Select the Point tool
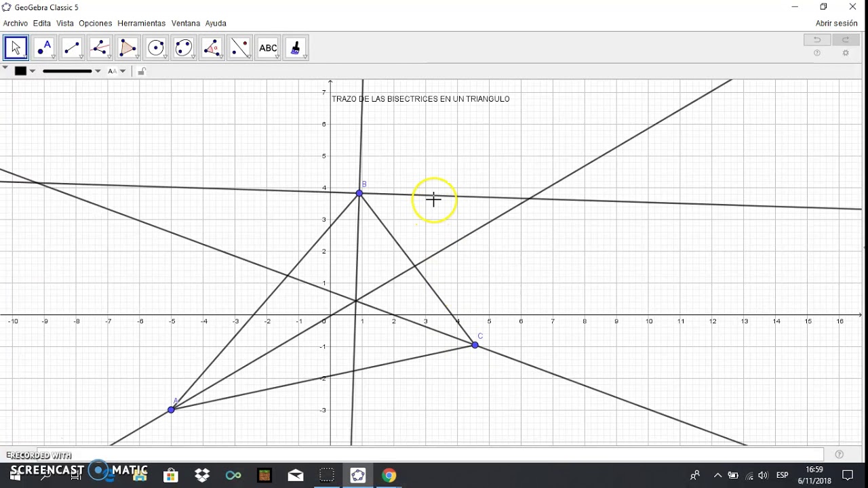868x488 pixels. tap(44, 48)
